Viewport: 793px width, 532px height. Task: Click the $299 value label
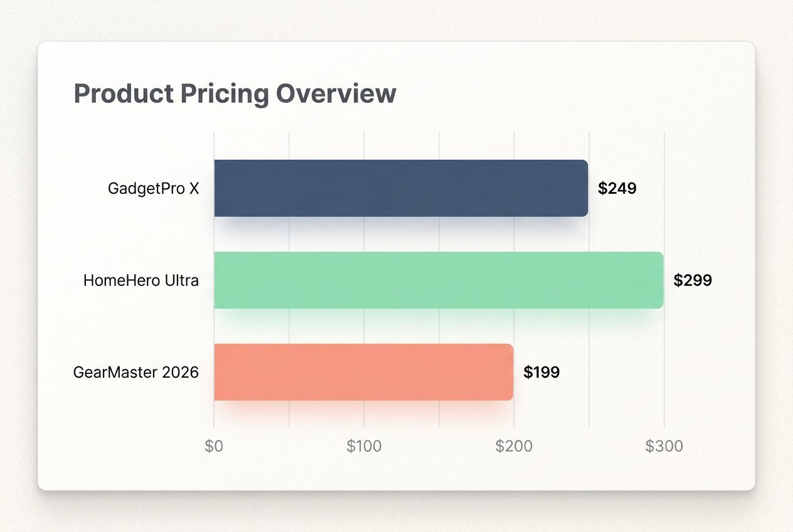coord(693,280)
